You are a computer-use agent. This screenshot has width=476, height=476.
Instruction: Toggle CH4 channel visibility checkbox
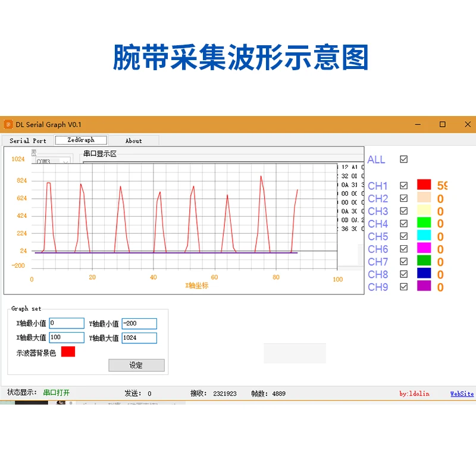404,224
